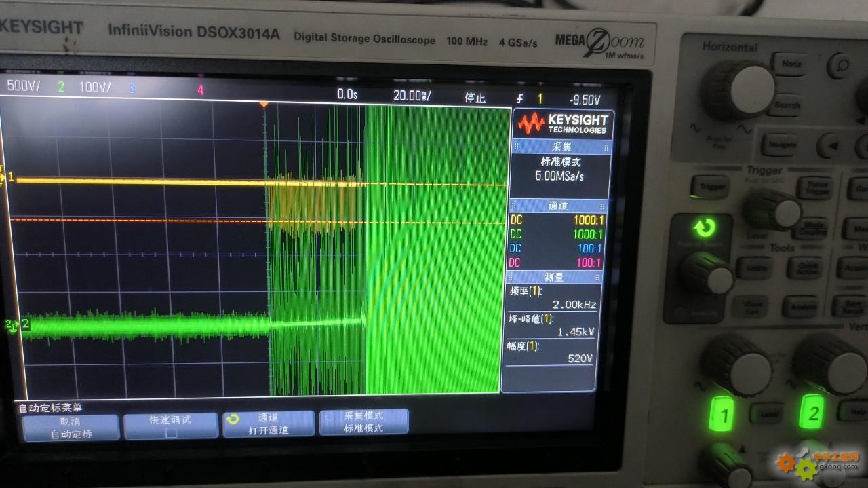Click the 自动定标菜单 title text
This screenshot has height=488, width=868.
pos(50,408)
